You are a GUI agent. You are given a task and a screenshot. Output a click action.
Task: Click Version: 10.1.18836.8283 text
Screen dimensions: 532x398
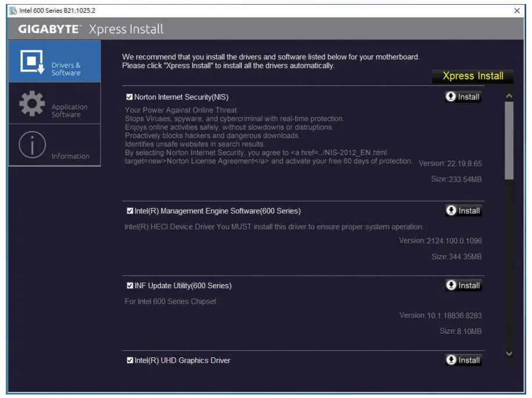coord(441,315)
